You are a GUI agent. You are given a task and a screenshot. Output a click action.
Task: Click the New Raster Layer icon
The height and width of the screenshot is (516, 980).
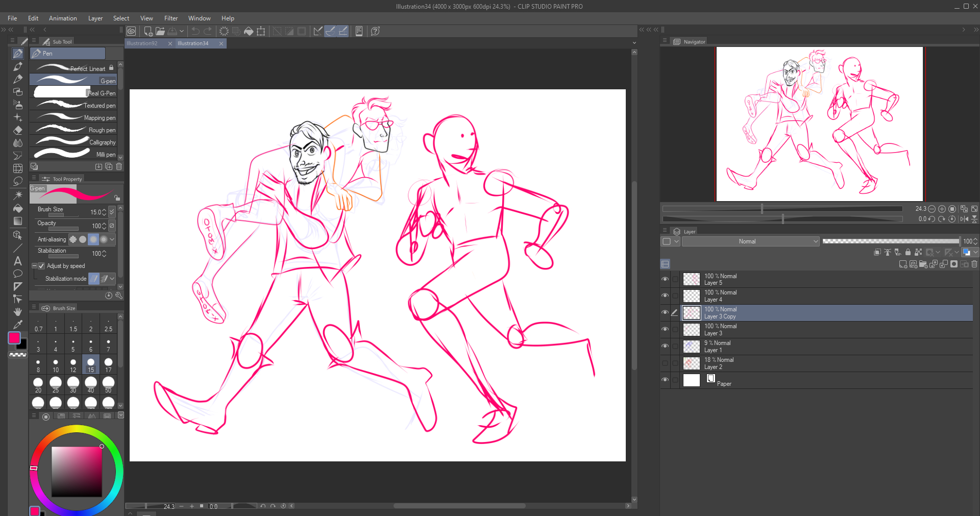point(903,264)
